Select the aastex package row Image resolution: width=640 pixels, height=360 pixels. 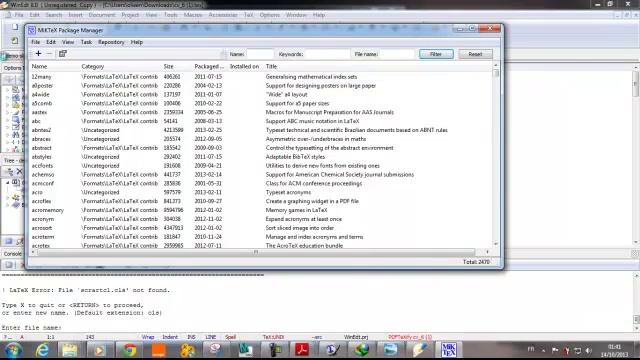pos(261,112)
